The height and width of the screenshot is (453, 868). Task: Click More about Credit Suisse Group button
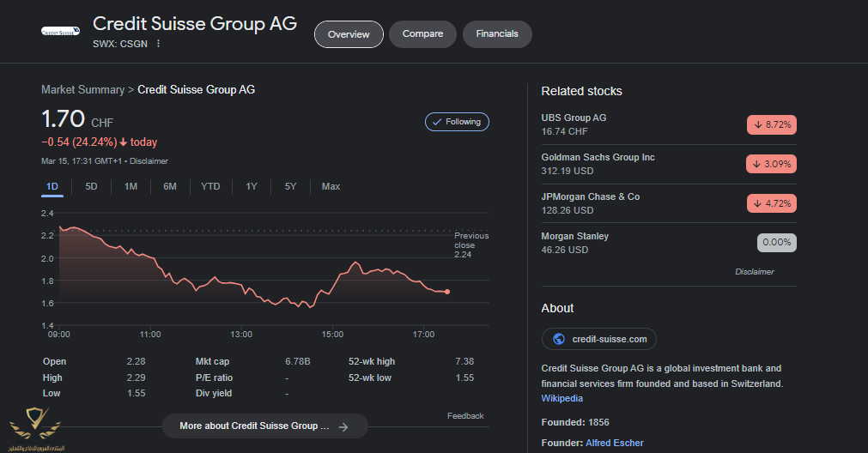click(265, 426)
